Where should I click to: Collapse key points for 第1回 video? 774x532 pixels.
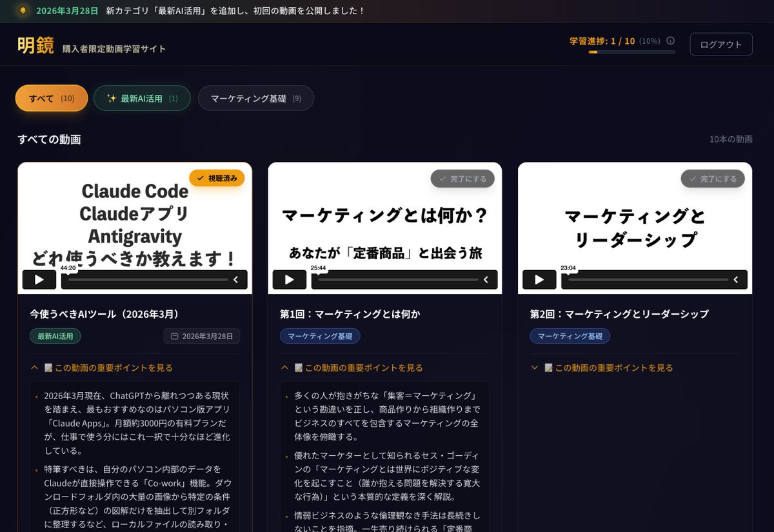(x=352, y=368)
